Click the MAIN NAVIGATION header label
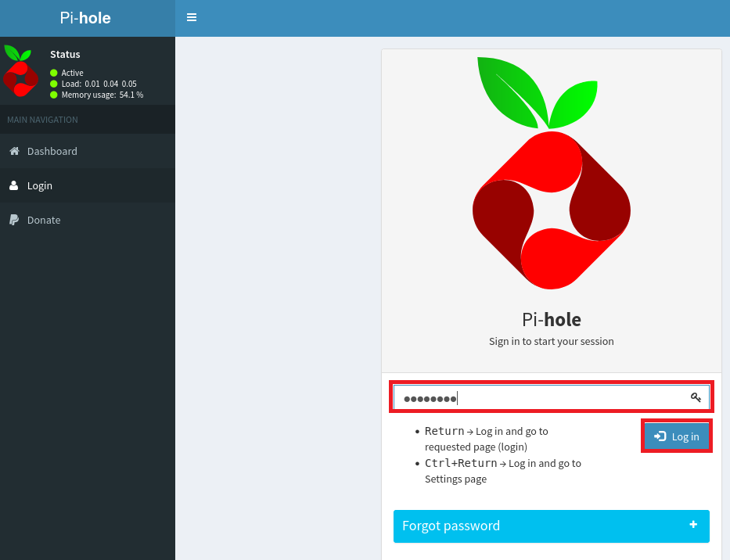The image size is (730, 560). pos(42,120)
